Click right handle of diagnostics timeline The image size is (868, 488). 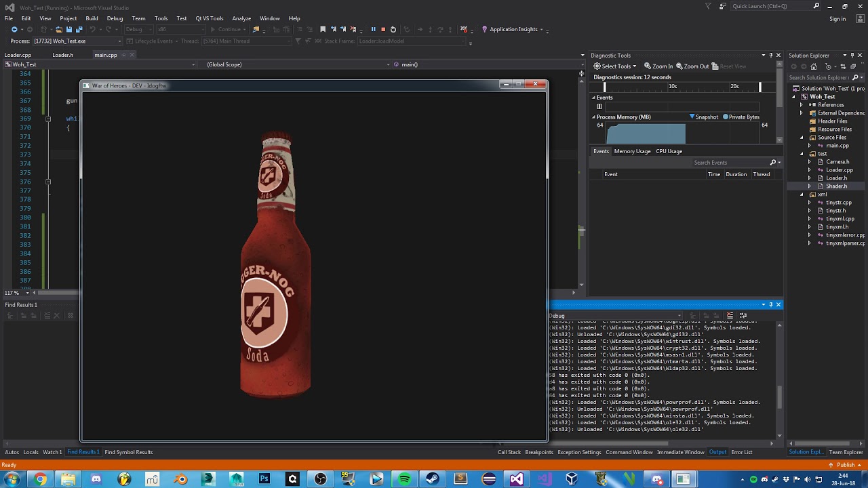759,87
